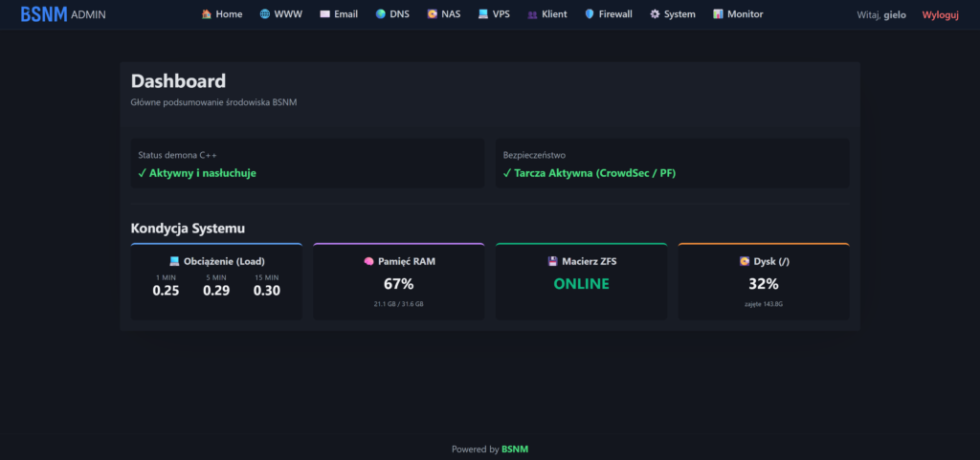Click the laptop icon next to VPS
The width and height of the screenshot is (980, 460).
tap(483, 14)
